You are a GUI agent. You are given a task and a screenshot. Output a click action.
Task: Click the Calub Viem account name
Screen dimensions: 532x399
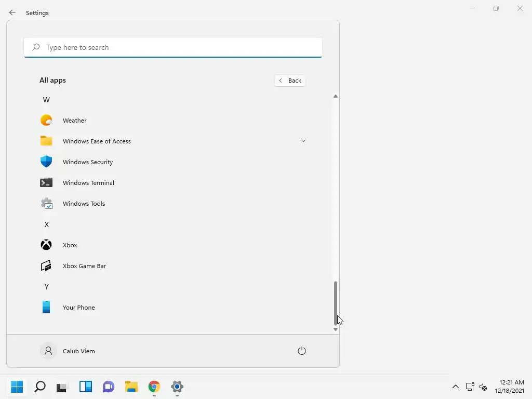(79, 351)
